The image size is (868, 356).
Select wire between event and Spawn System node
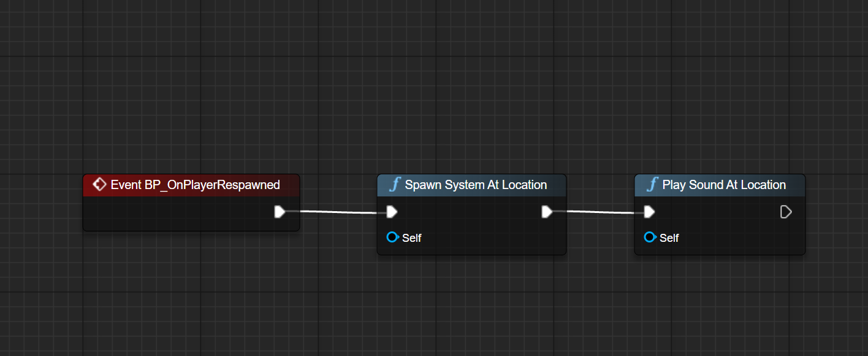click(x=336, y=212)
